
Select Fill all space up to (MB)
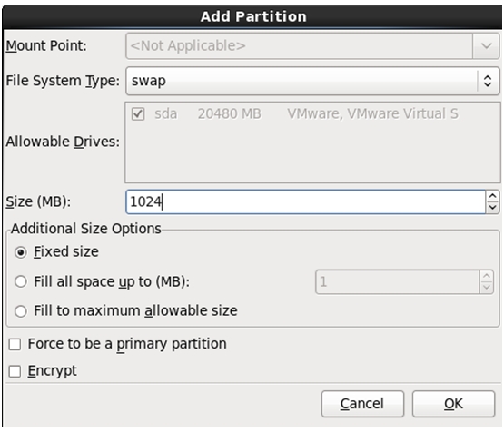[21, 281]
